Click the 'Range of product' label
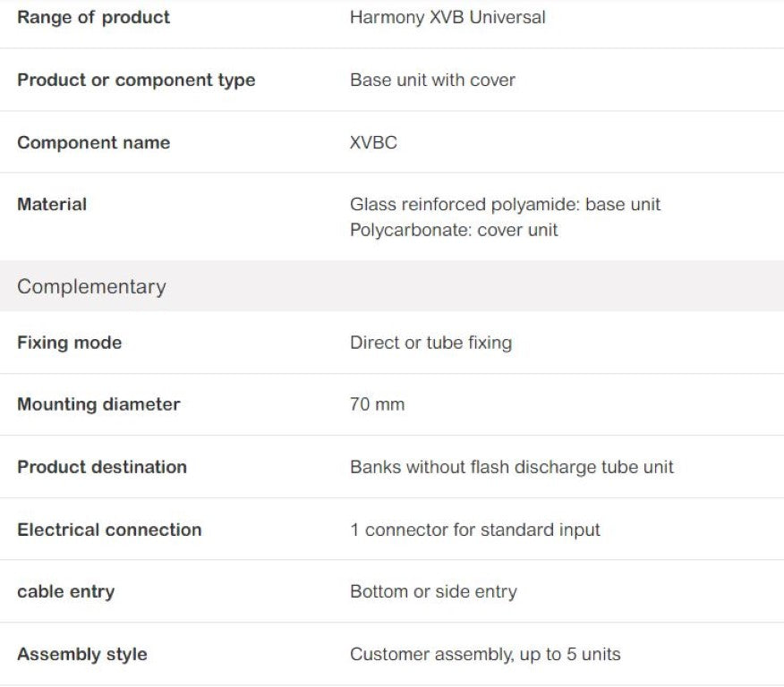The image size is (784, 687). 93,17
